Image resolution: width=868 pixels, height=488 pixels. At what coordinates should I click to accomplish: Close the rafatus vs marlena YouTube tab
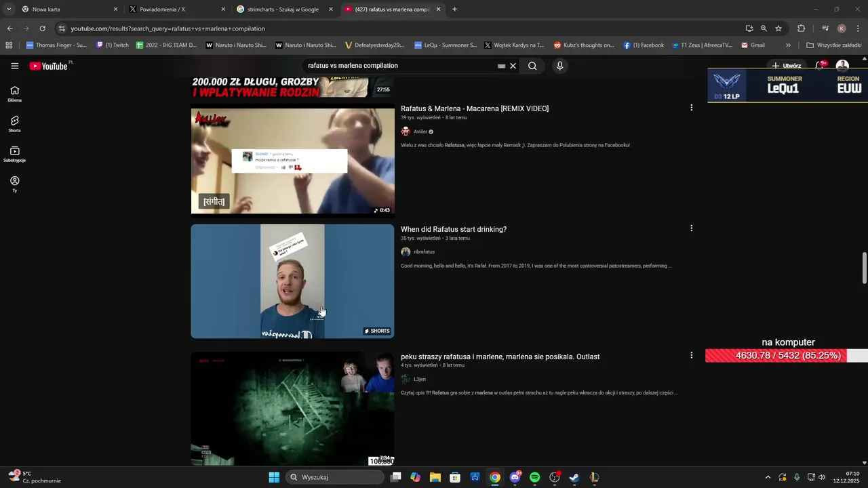(438, 9)
